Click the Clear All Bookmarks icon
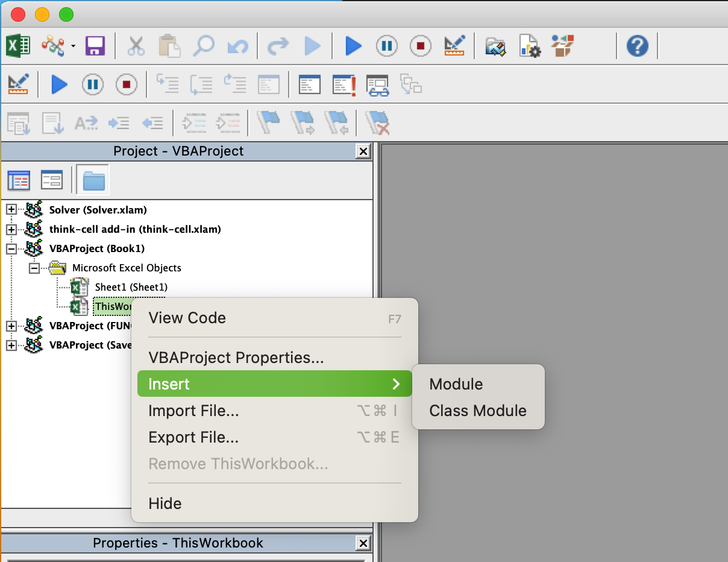728x562 pixels. click(378, 122)
